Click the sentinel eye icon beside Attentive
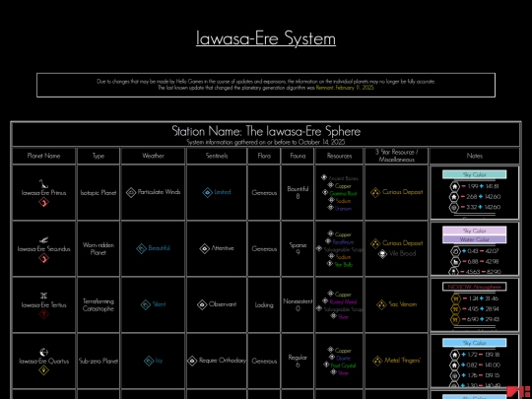The image size is (532, 399). pyautogui.click(x=205, y=248)
